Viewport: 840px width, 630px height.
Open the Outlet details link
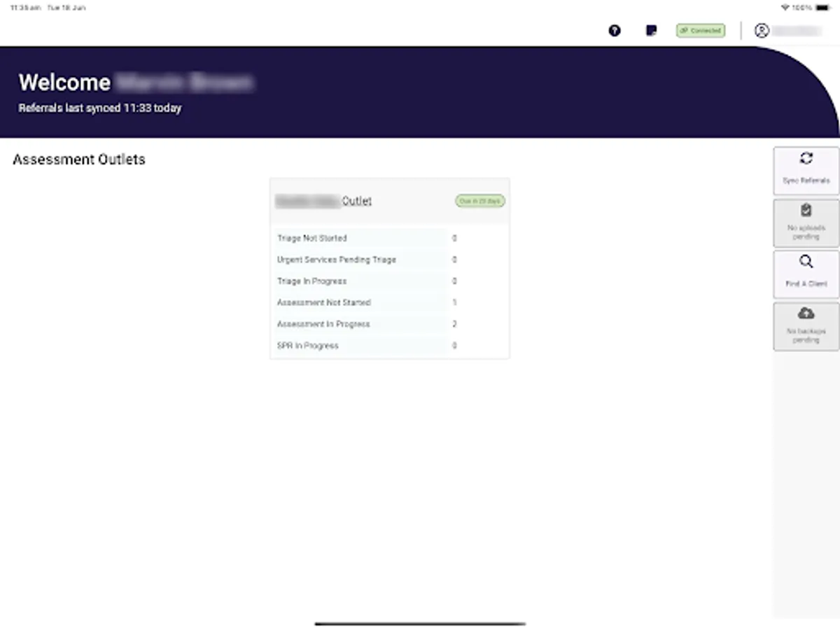tap(325, 201)
